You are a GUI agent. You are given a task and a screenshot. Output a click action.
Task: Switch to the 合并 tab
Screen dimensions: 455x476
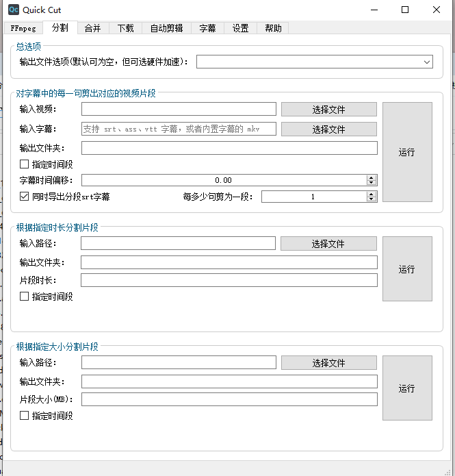pos(92,28)
